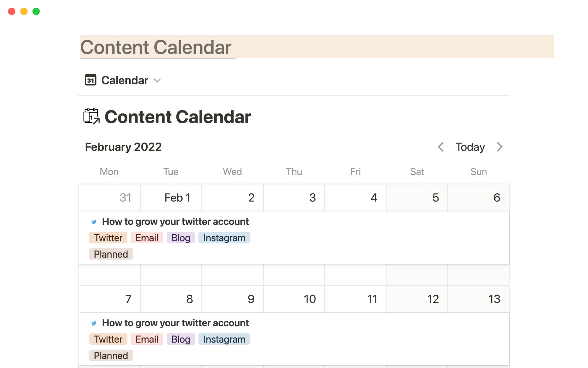Select the Feb 1 day cell

(171, 198)
